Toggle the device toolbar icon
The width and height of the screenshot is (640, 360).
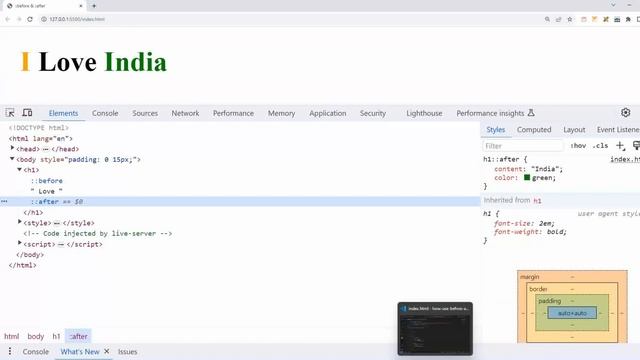[x=27, y=113]
